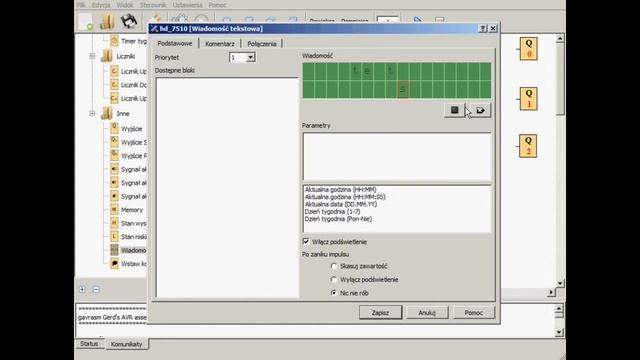640x360 pixels.
Task: Switch to the Komentarz tab
Action: (220, 44)
